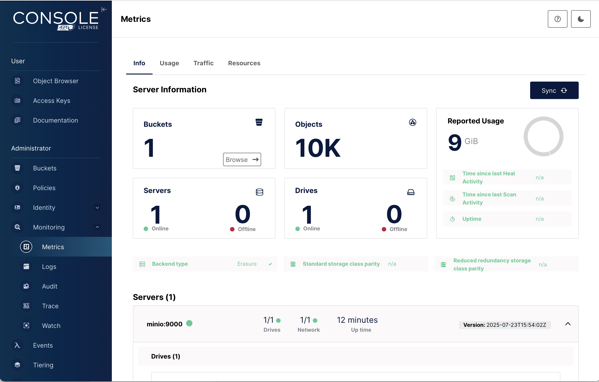Click the 9 GiB reported usage value
Screen dimensions: 599x382
tap(463, 142)
